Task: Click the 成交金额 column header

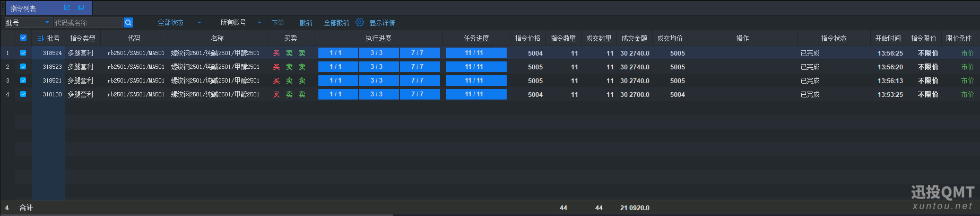Action: pyautogui.click(x=635, y=38)
